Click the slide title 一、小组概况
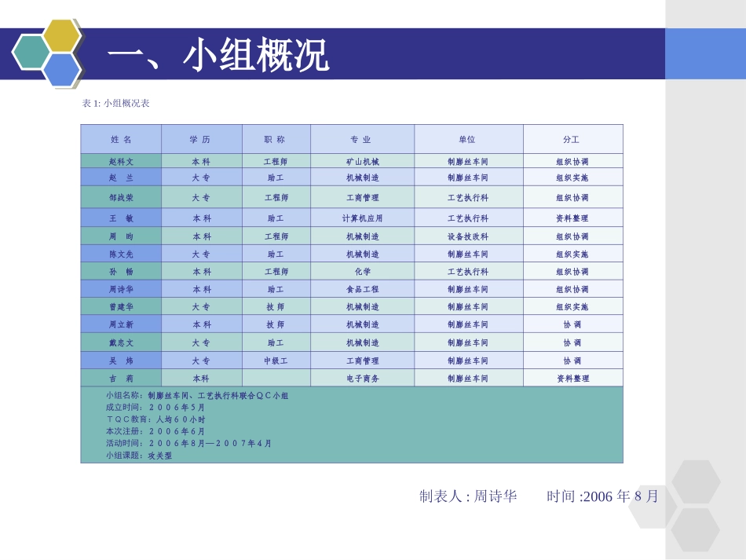Screen dimensions: 746x560 pyautogui.click(x=218, y=54)
